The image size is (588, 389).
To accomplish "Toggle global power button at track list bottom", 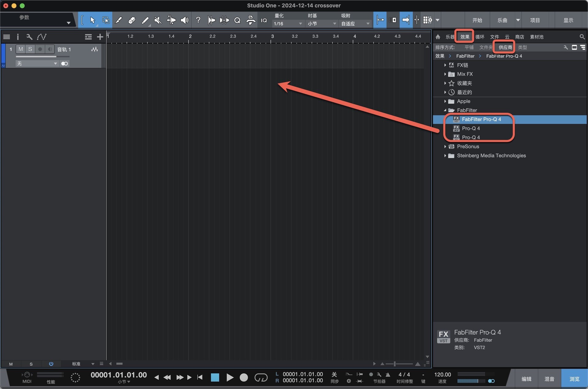I will (51, 364).
